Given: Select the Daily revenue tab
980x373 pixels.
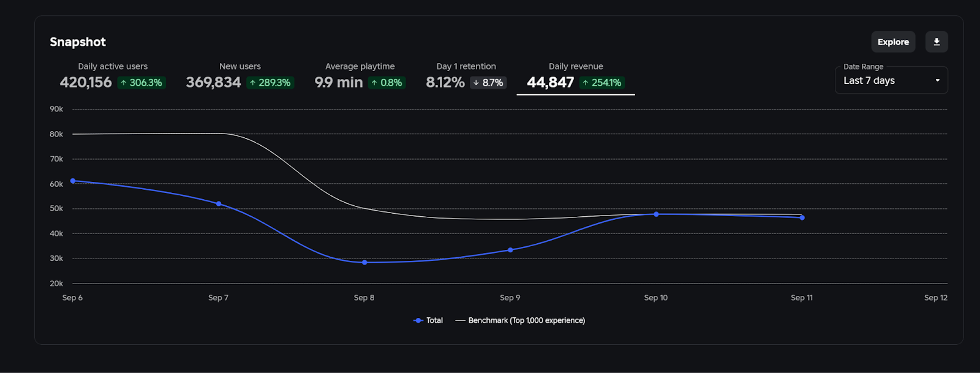Looking at the screenshot, I should click(575, 75).
